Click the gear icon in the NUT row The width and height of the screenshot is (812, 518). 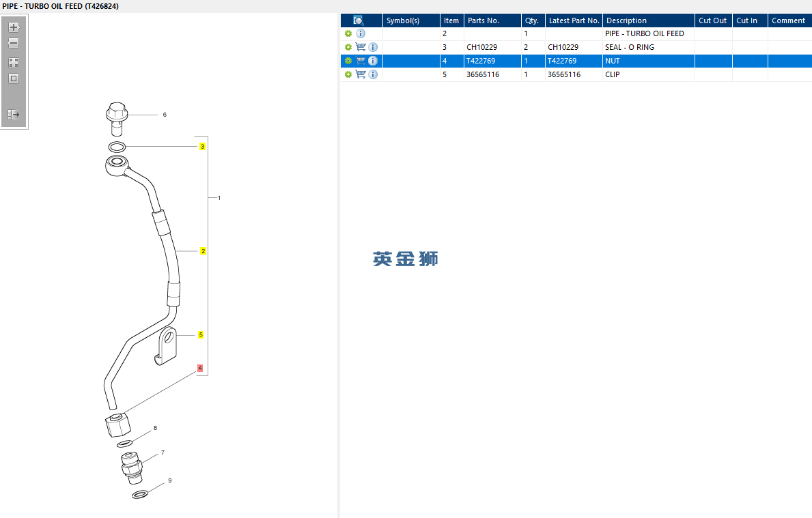348,61
